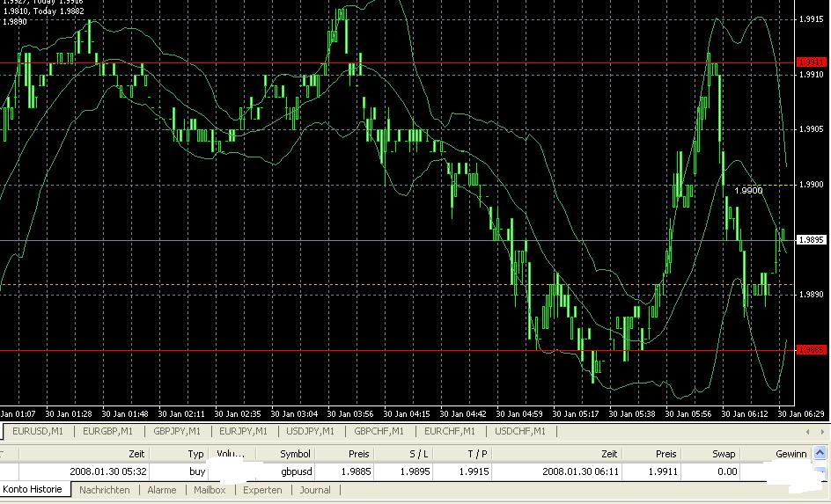Switch to the EURUSD,M1 chart tab
Screen dimensions: 831x504
coord(37,431)
